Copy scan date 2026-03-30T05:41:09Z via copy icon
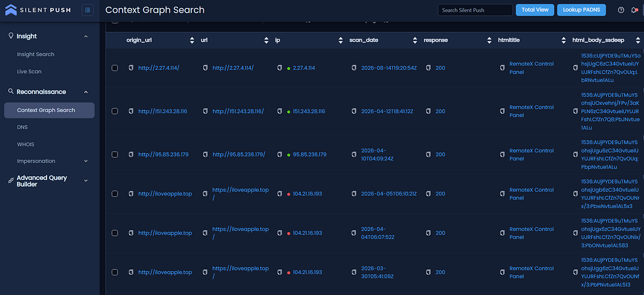 coord(354,272)
